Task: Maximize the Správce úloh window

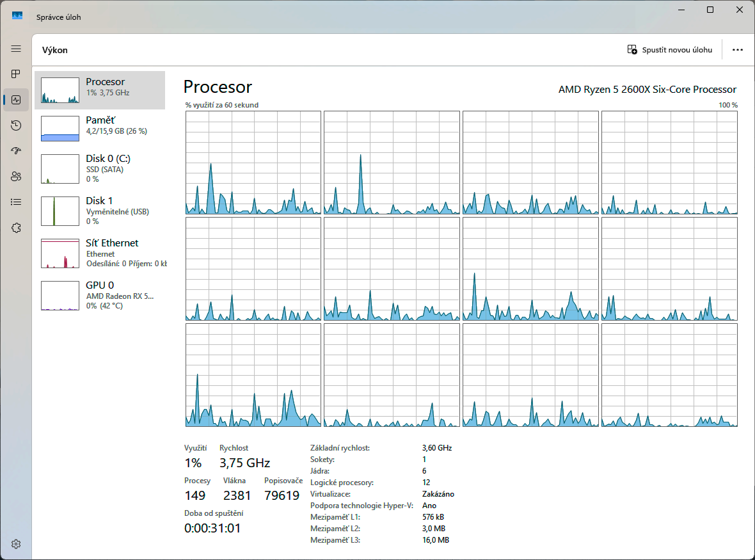Action: coord(710,10)
